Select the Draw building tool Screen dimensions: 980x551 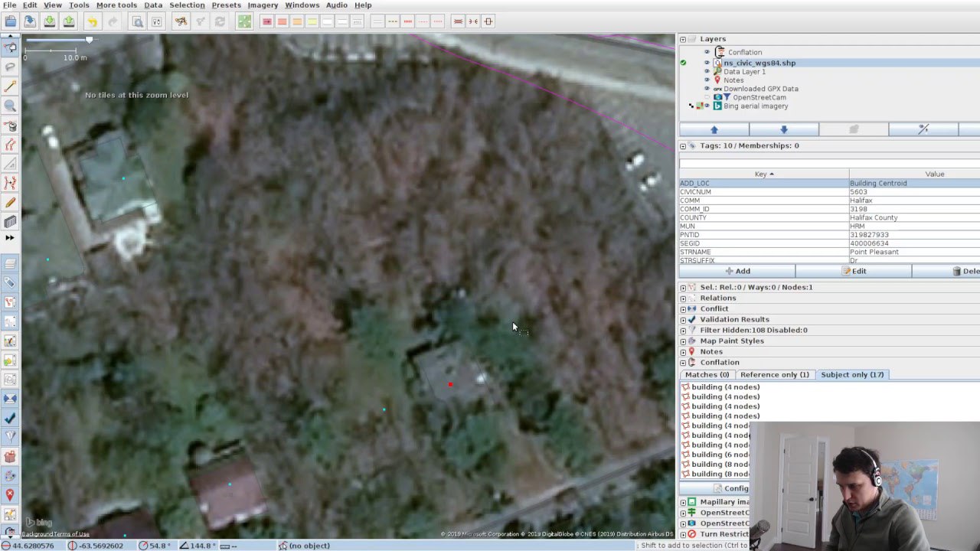10,222
